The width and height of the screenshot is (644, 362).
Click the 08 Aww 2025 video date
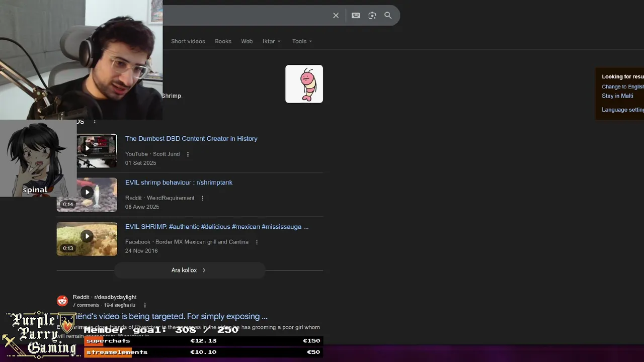coord(142,207)
